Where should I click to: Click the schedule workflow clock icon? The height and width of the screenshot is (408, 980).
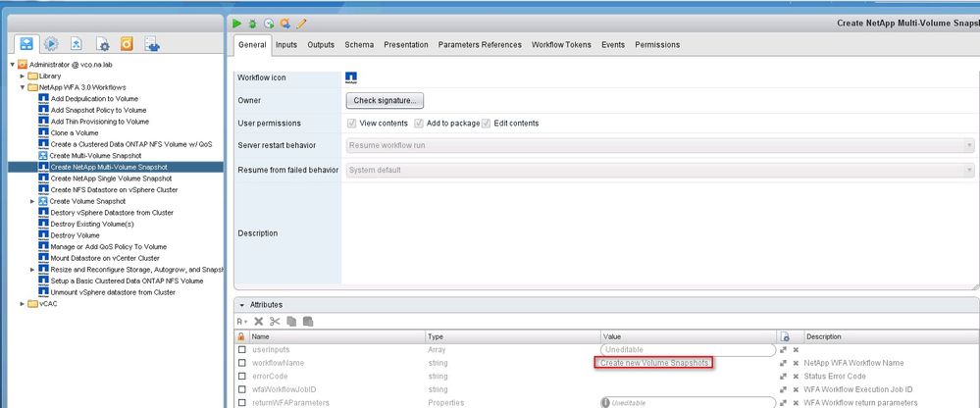pyautogui.click(x=269, y=24)
